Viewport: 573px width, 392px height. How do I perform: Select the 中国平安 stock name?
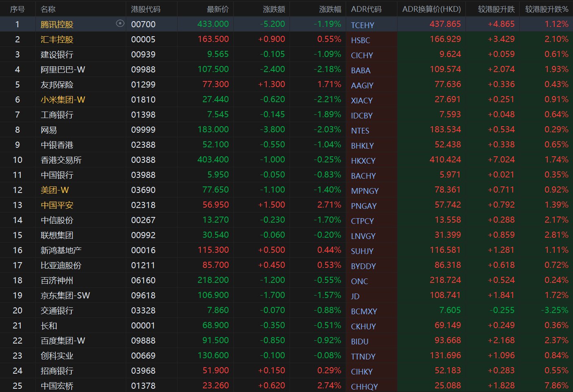coord(57,205)
